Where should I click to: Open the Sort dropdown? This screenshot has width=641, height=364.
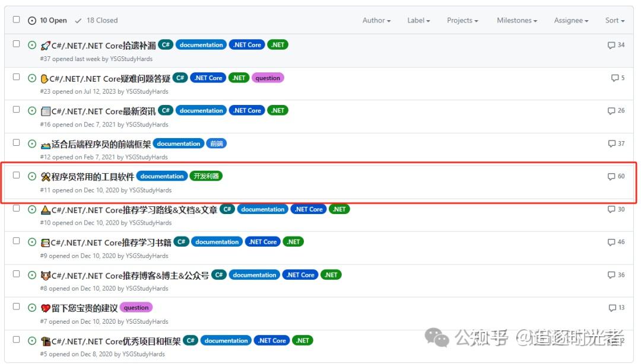coord(615,20)
